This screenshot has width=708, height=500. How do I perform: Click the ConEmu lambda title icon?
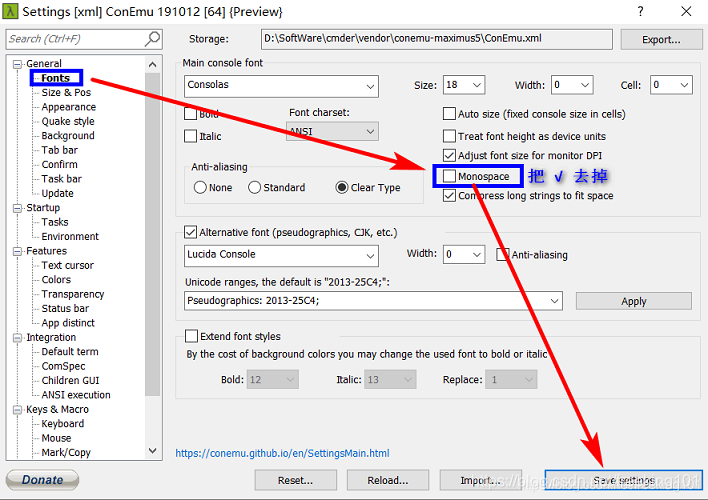point(10,11)
